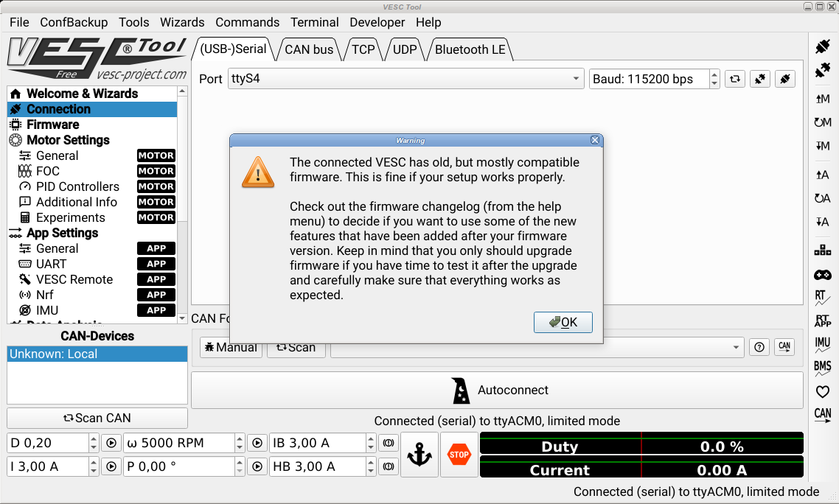
Task: Click play icon next to Duty value
Action: (x=111, y=443)
